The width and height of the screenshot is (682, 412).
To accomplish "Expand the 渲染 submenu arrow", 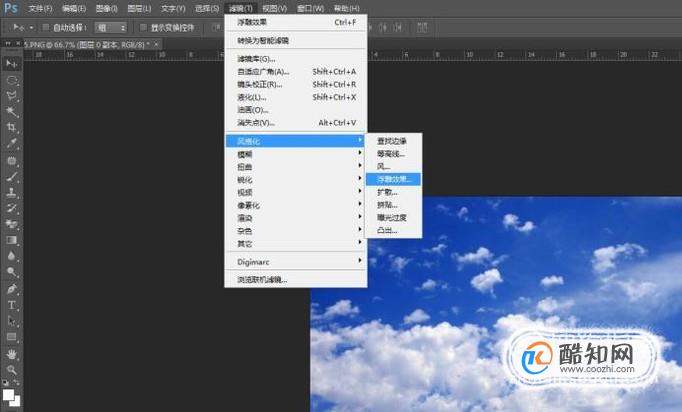I will coord(360,217).
